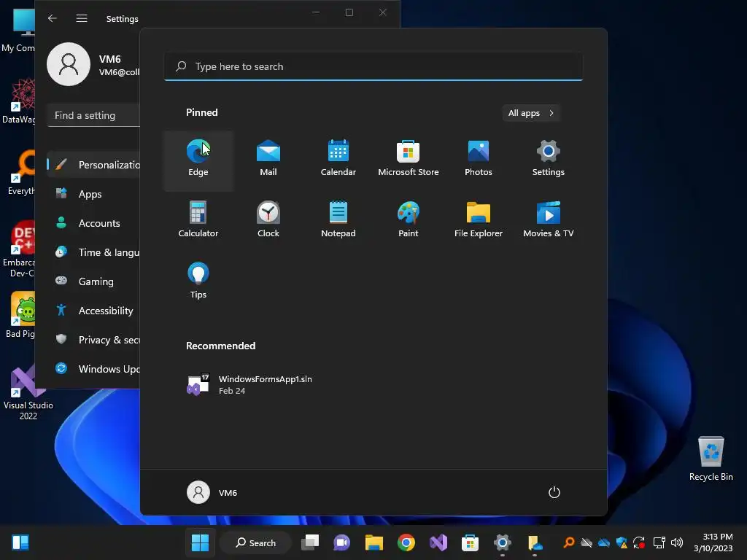747x560 pixels.
Task: Launch the Photos app
Action: coord(479,161)
